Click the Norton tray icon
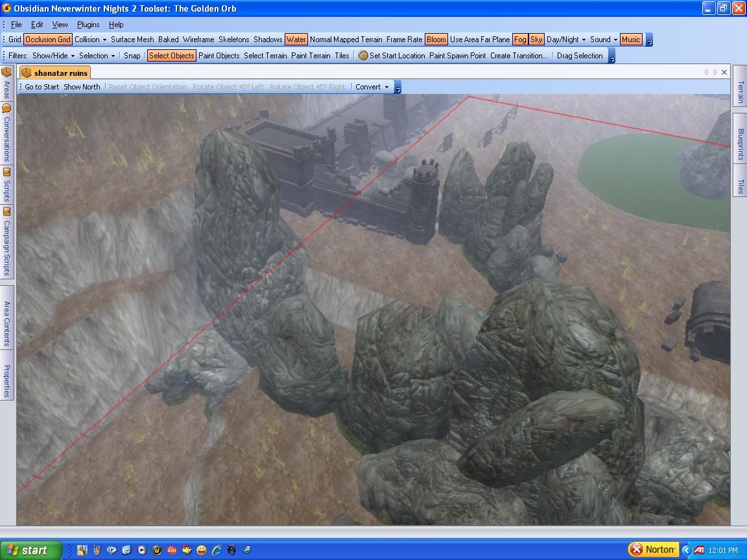Viewport: 747px width, 560px height. click(x=653, y=550)
